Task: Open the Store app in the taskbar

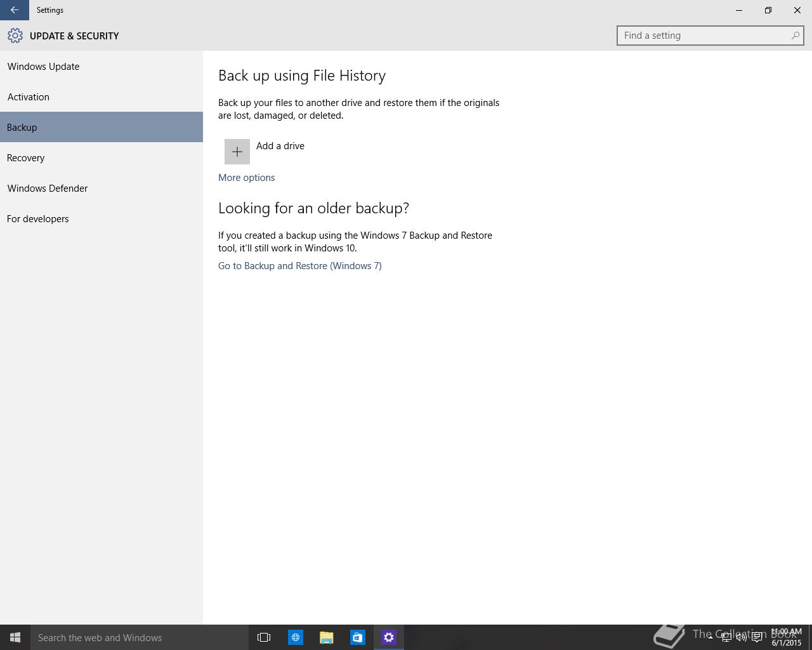Action: [x=358, y=637]
